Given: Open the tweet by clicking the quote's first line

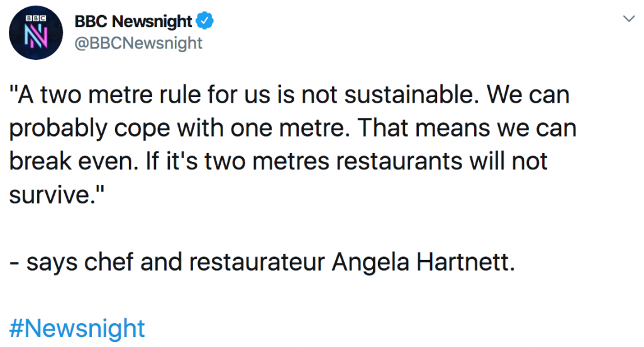Looking at the screenshot, I should tap(289, 95).
